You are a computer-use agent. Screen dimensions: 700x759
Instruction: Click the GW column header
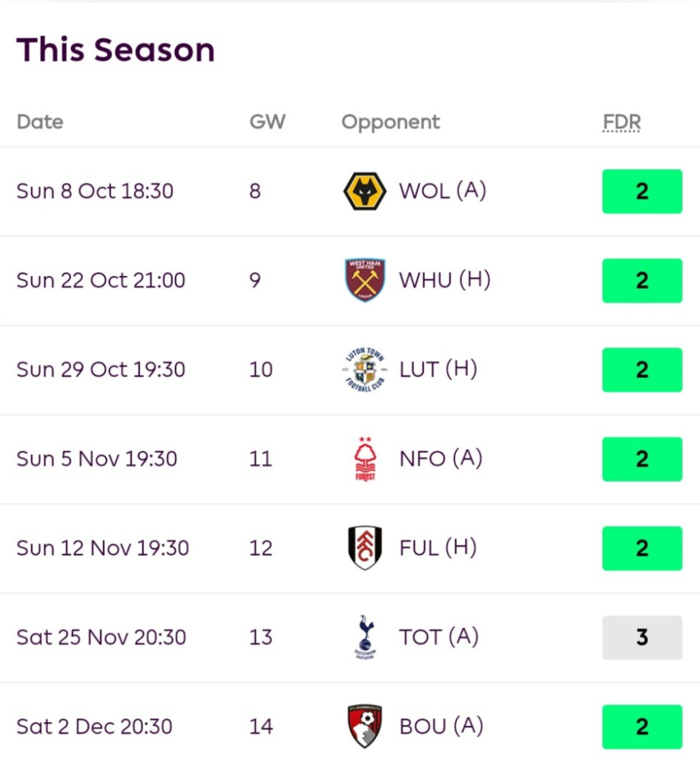pyautogui.click(x=267, y=122)
